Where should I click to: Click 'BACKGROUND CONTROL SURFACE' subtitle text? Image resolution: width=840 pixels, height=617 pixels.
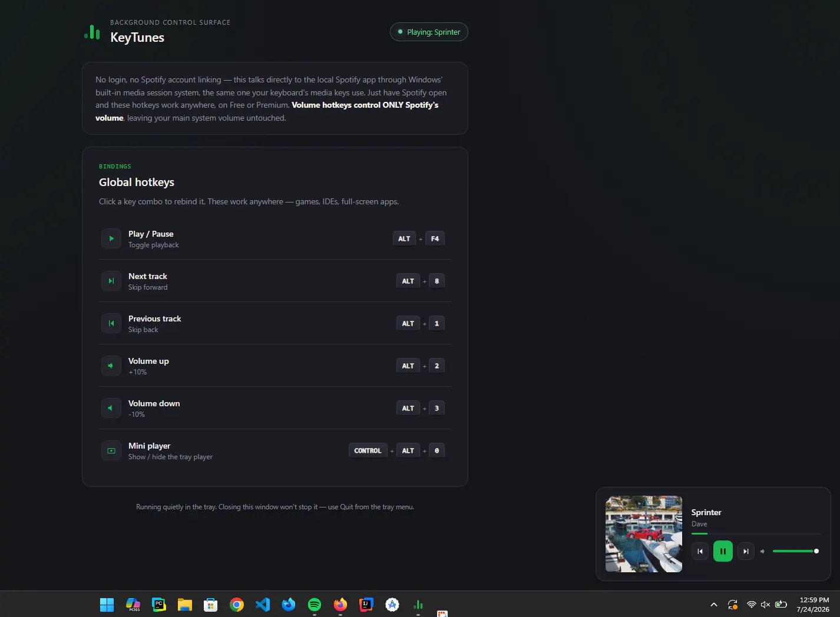(x=170, y=22)
